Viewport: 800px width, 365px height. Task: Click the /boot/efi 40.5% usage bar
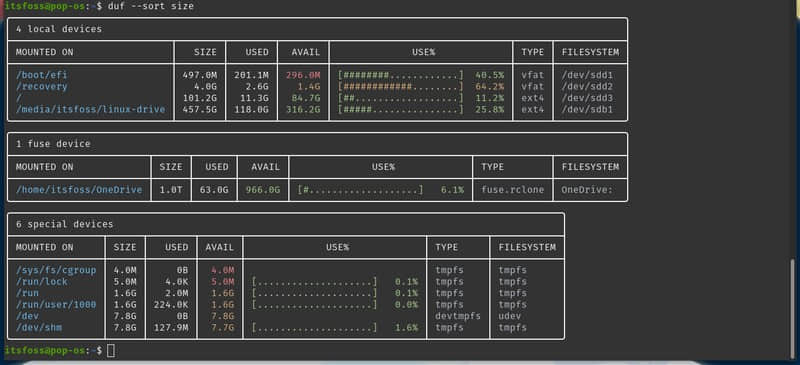tap(401, 75)
